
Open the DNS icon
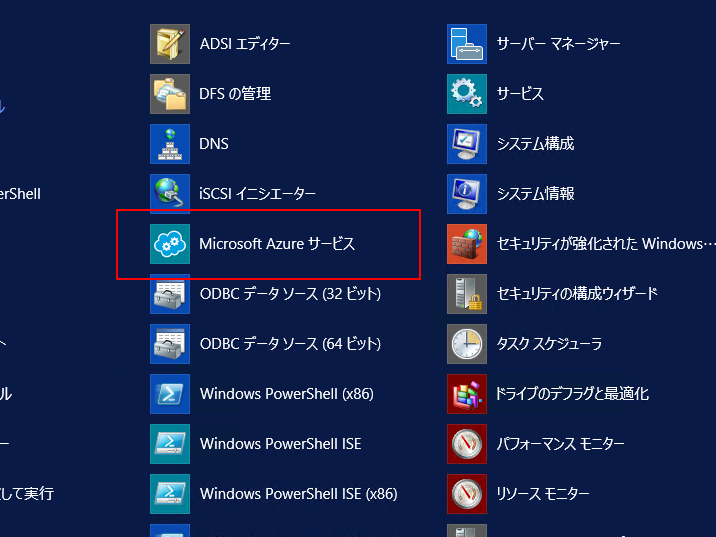170,144
